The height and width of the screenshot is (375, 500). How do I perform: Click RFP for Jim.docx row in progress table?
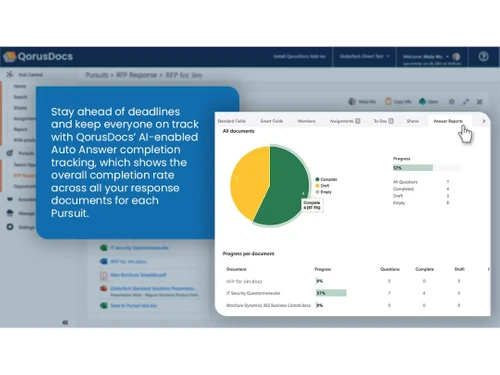click(x=244, y=281)
